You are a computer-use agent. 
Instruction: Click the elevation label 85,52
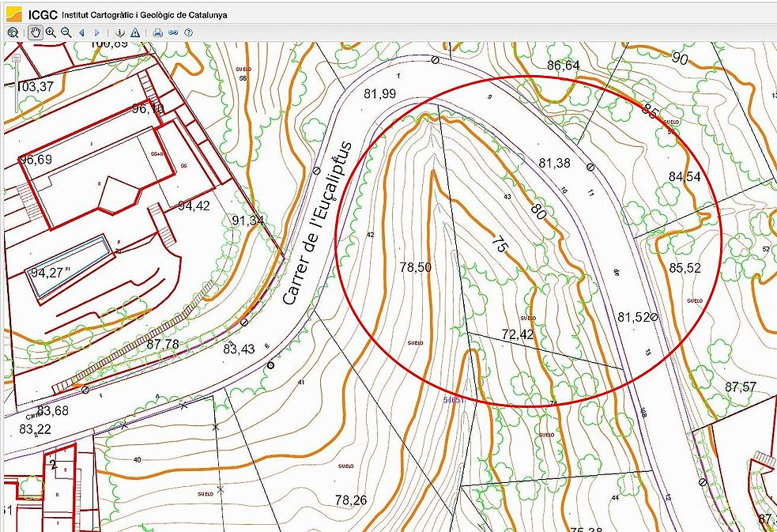[685, 268]
